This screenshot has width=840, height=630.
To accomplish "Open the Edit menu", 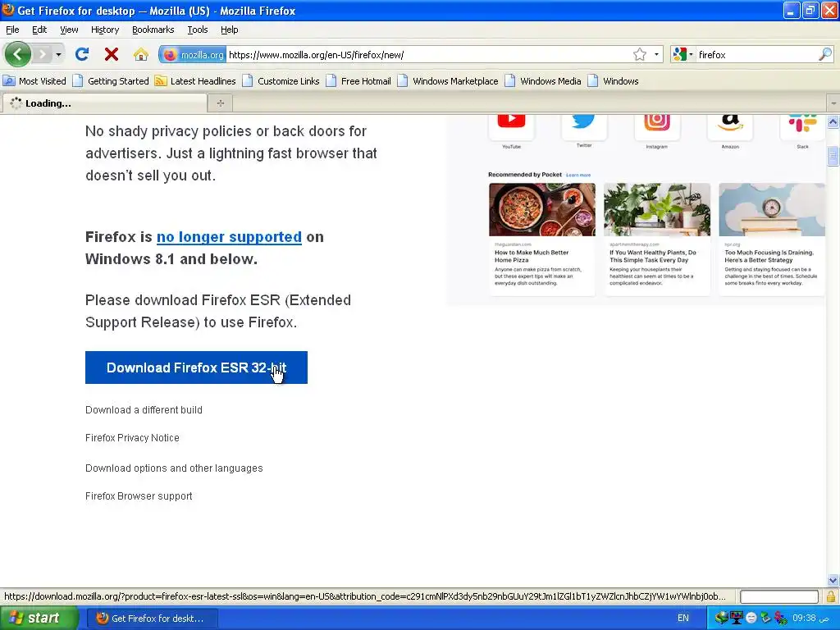I will (39, 30).
